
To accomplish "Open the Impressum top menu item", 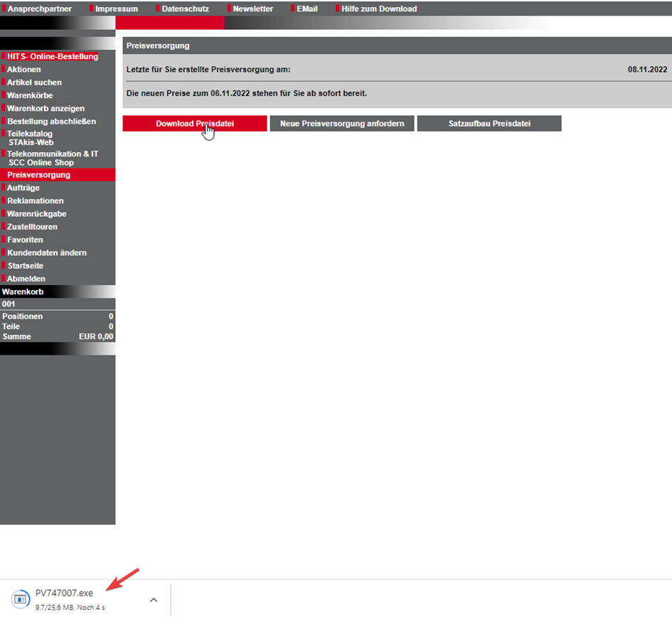I will pyautogui.click(x=117, y=9).
